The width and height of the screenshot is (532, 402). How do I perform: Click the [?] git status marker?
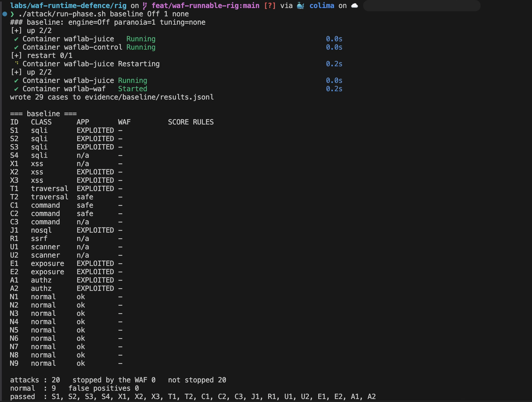click(x=270, y=6)
